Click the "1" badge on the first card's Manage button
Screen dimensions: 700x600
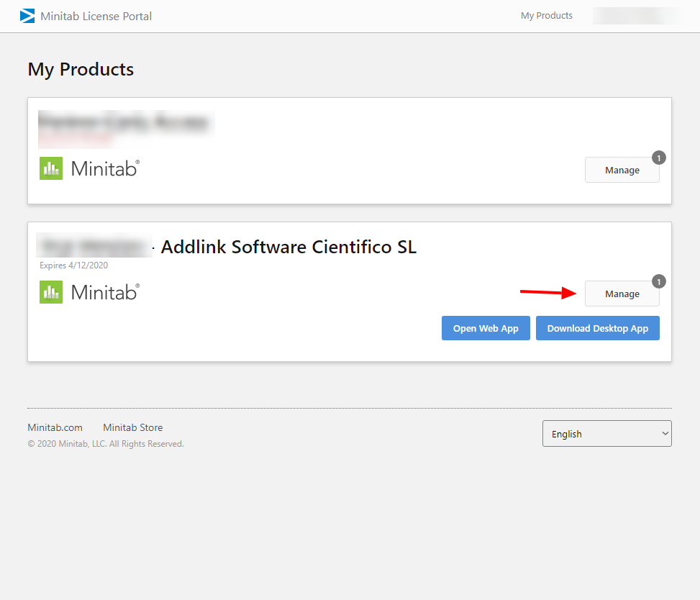click(x=659, y=158)
